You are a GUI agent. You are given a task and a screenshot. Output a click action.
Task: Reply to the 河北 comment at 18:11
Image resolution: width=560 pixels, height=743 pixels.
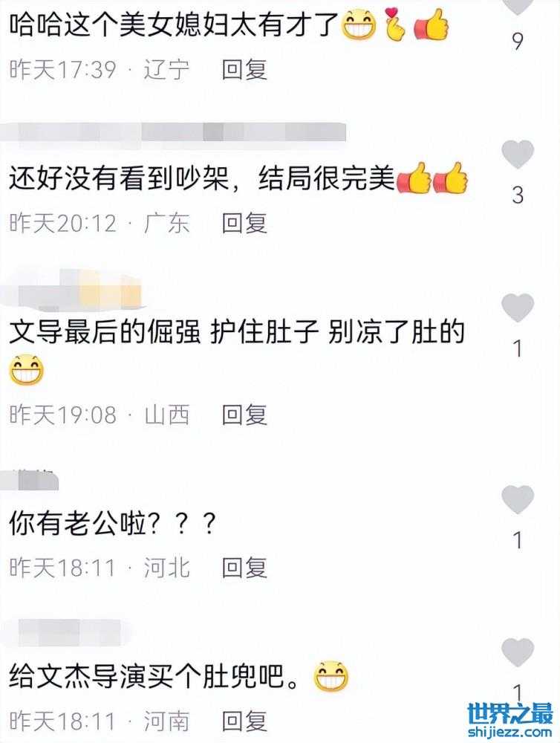pos(244,568)
